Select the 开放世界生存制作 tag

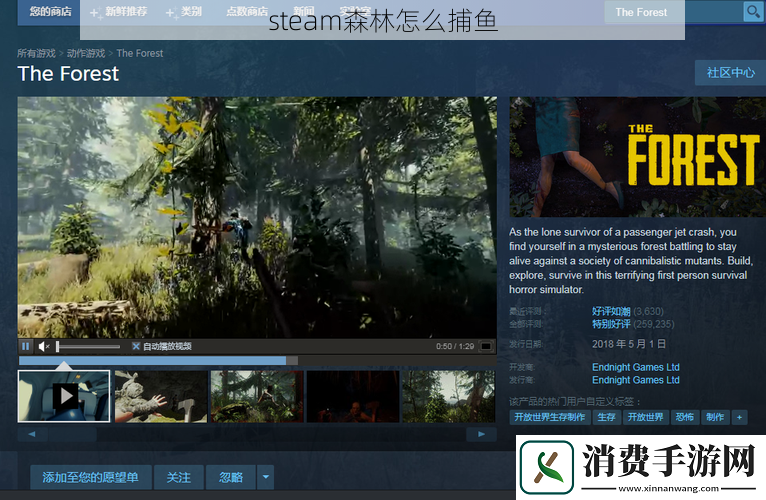(550, 417)
